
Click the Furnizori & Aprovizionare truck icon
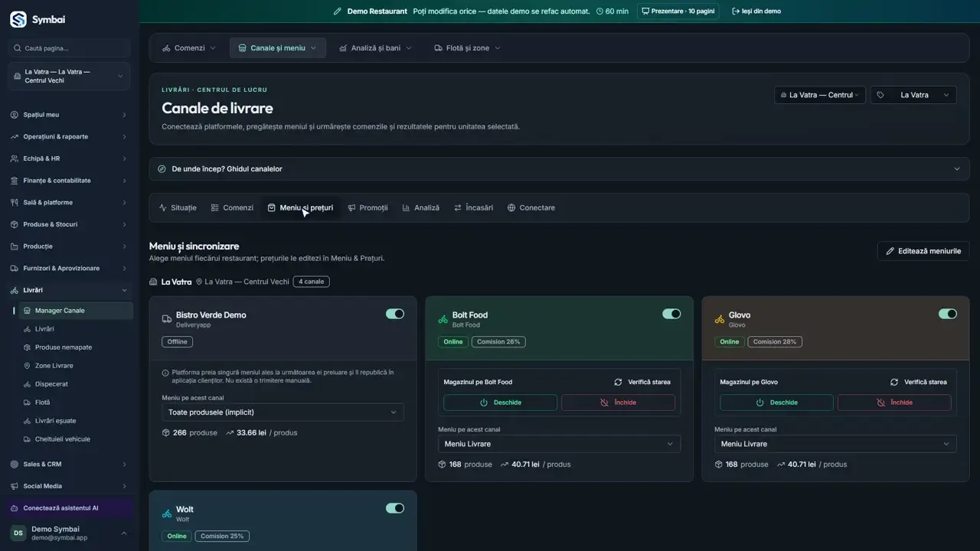pos(15,269)
